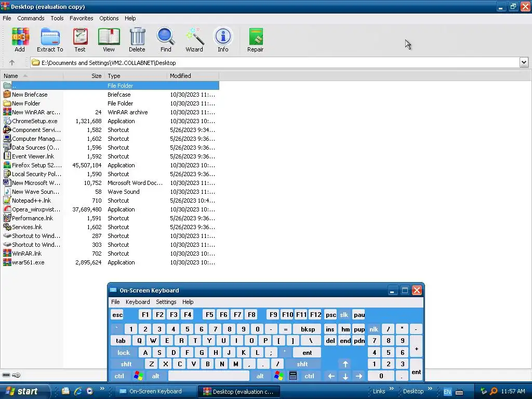Viewport: 532px width, 399px height.
Task: Select the 'Performance.lnk' file row
Action: [x=110, y=218]
